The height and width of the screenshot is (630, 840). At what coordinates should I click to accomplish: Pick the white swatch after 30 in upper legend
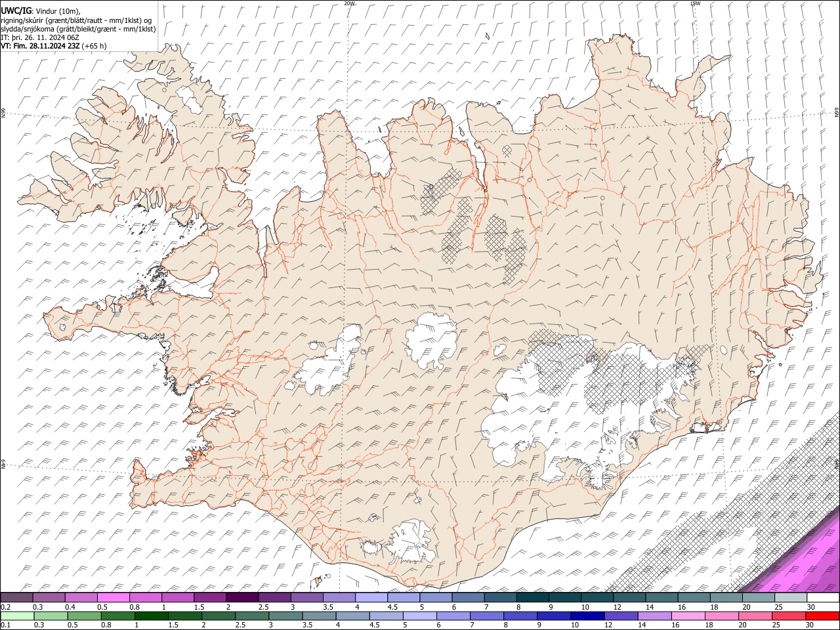(823, 598)
